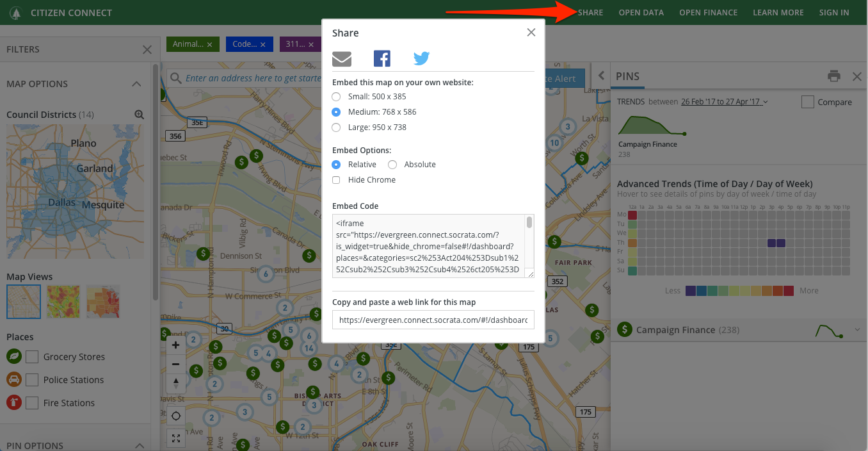This screenshot has width=868, height=451.
Task: Select the Pins tab
Action: 627,76
